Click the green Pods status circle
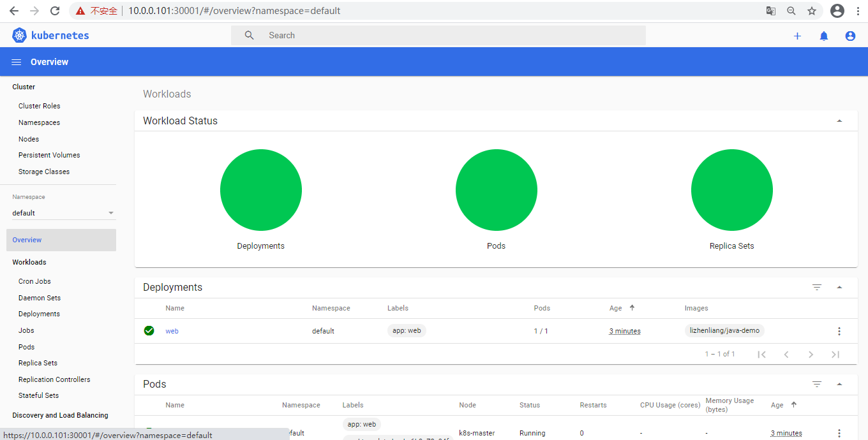868x440 pixels. click(x=496, y=190)
